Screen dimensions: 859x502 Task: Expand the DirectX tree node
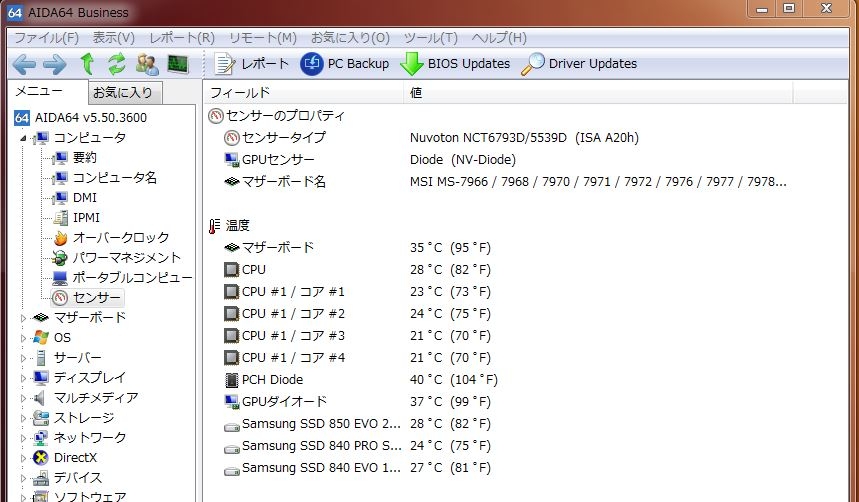click(23, 458)
